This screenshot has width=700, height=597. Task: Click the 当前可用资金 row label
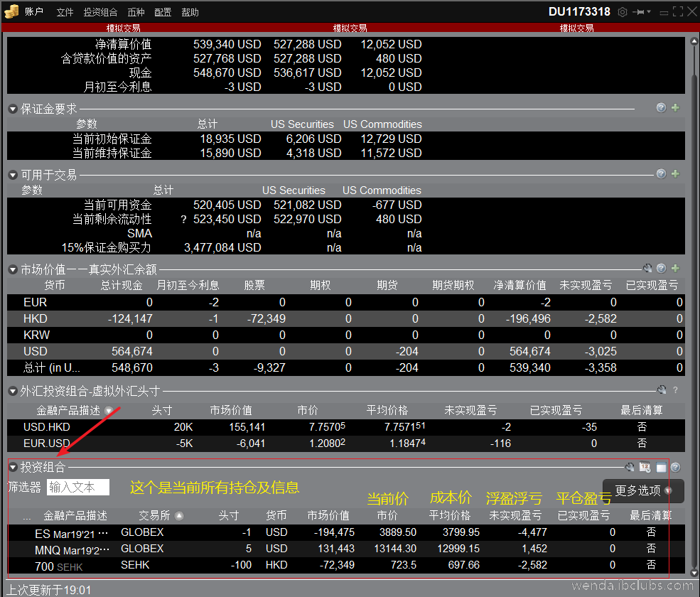[x=118, y=205]
